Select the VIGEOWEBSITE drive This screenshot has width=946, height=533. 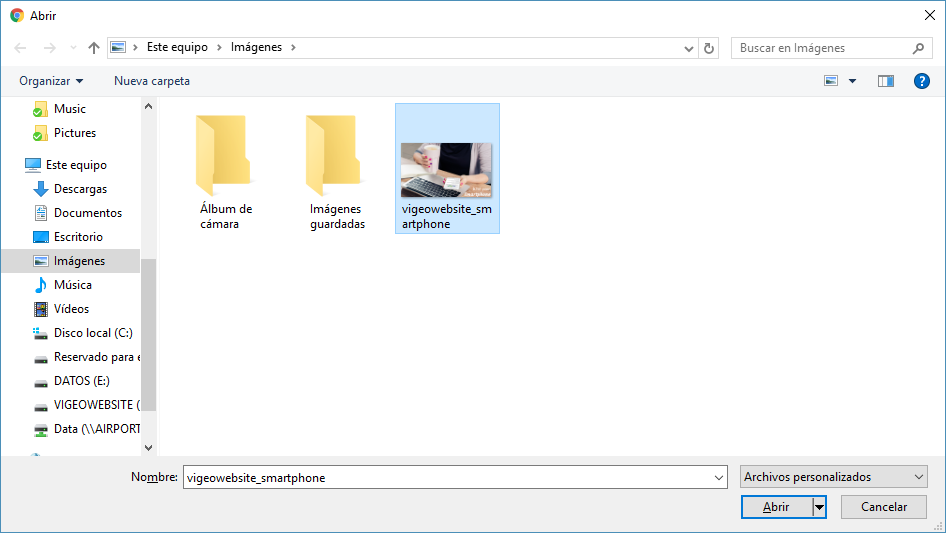click(97, 405)
